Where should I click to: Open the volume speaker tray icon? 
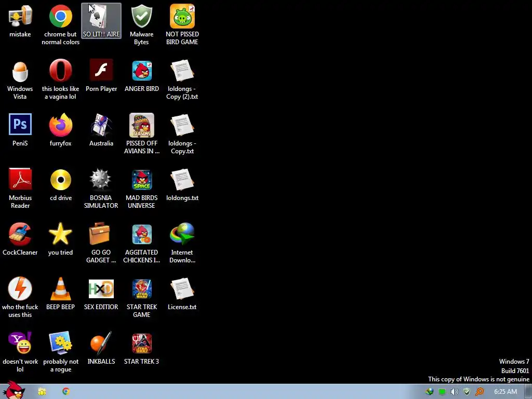pyautogui.click(x=454, y=392)
